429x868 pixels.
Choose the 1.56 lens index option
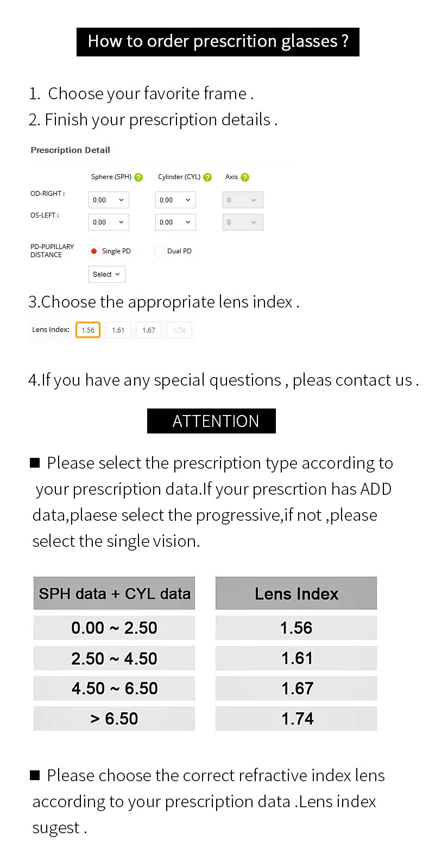[x=88, y=330]
